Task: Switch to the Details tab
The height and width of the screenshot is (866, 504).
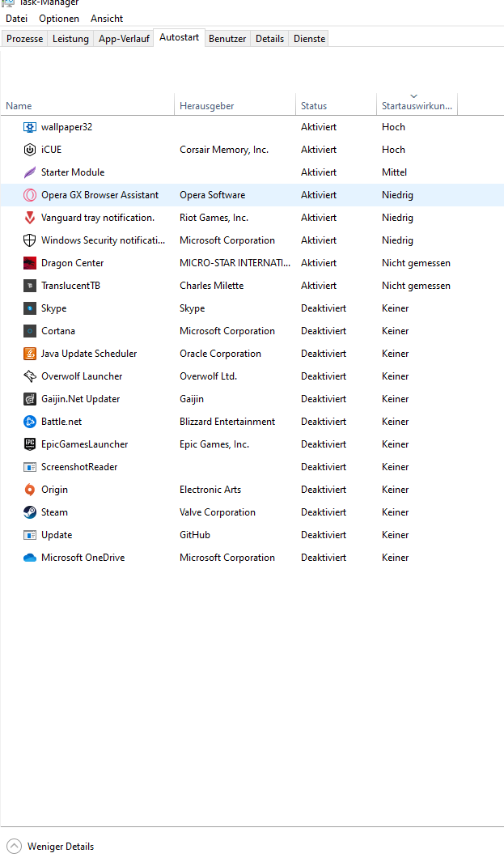Action: (269, 39)
